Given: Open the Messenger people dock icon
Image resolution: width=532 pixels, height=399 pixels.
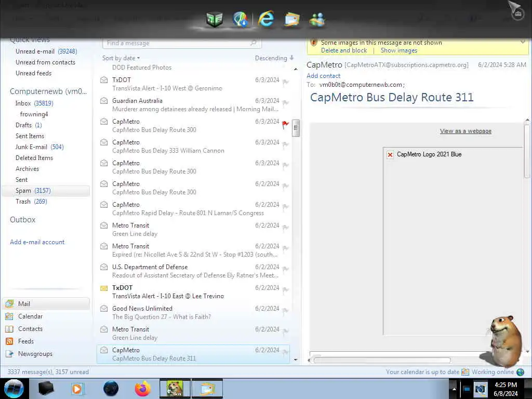Looking at the screenshot, I should coord(317,19).
